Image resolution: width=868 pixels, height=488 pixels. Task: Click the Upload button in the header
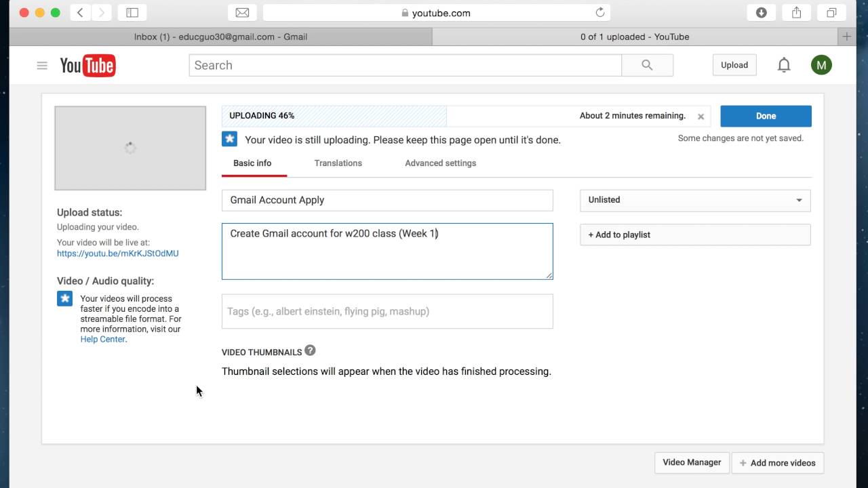tap(734, 65)
